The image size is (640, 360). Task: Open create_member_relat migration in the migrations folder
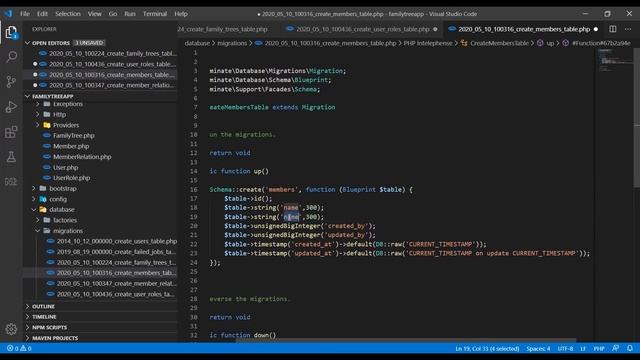pyautogui.click(x=116, y=284)
